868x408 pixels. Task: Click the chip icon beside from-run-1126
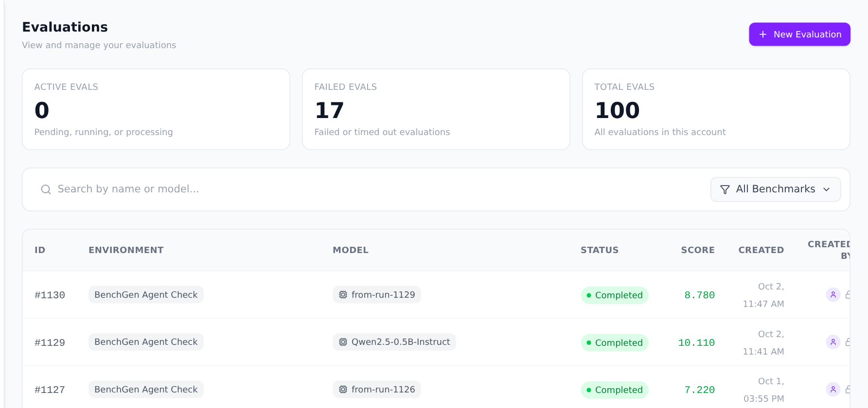click(343, 390)
